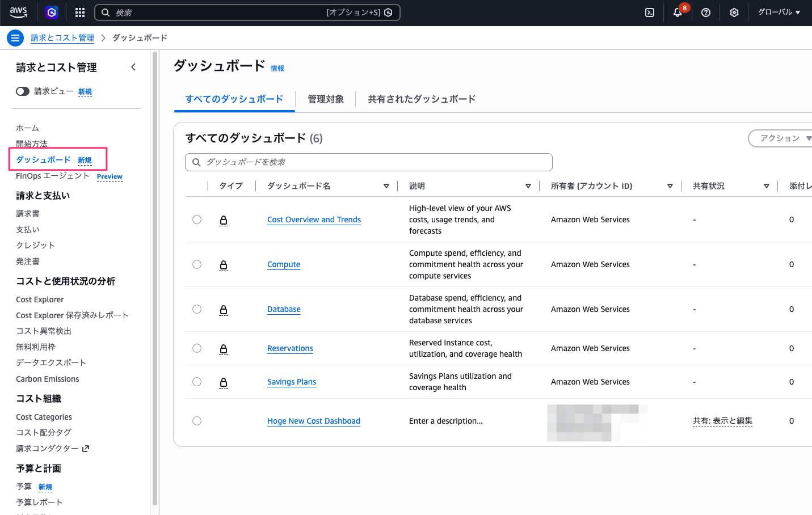Image resolution: width=812 pixels, height=515 pixels.
Task: Select the Reservations dashboard radio button
Action: point(197,348)
